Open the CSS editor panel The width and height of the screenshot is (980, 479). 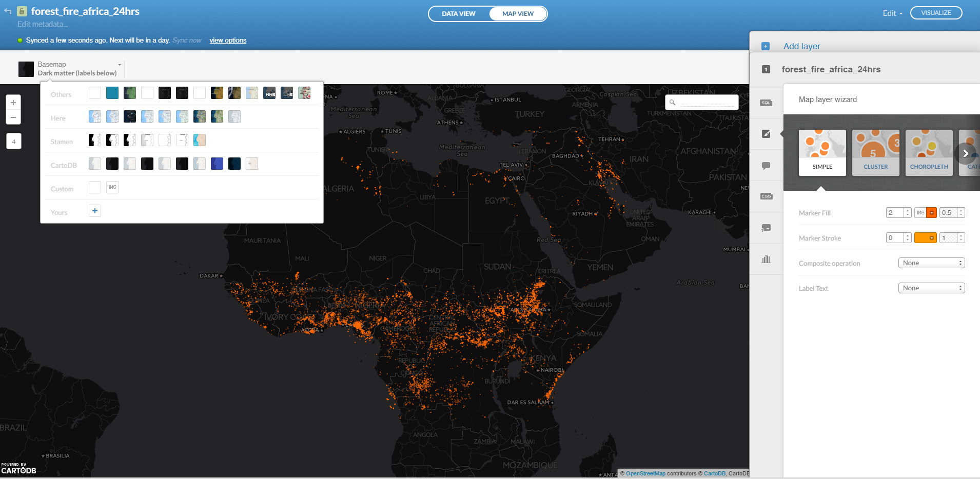[767, 196]
